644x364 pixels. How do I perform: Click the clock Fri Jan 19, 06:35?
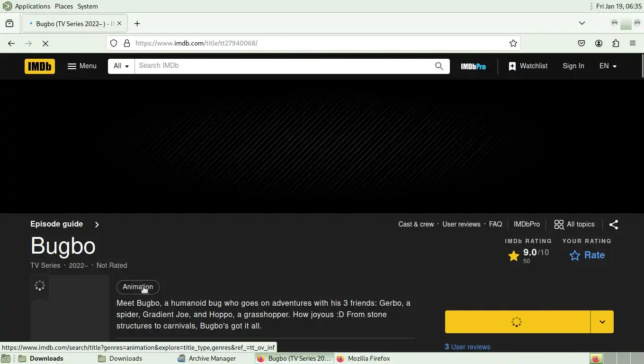pos(618,6)
